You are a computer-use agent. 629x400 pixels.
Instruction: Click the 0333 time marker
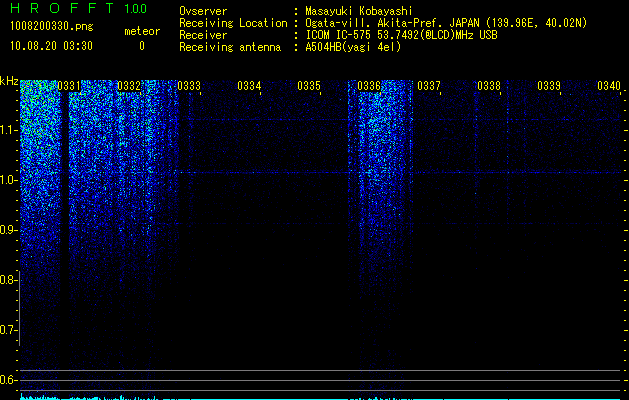tap(189, 86)
